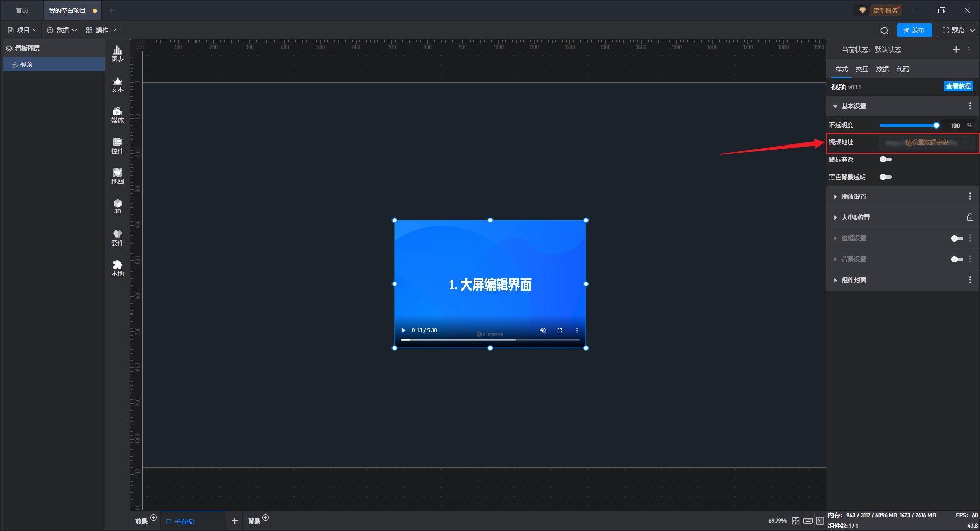Open the 图表 chart components panel
The width and height of the screenshot is (980, 531).
tap(117, 54)
